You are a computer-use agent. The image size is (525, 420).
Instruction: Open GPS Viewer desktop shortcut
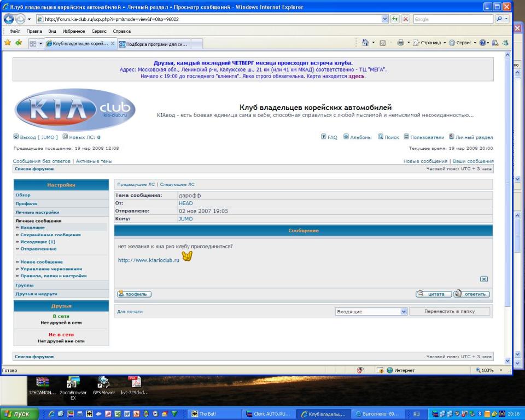pos(103,386)
